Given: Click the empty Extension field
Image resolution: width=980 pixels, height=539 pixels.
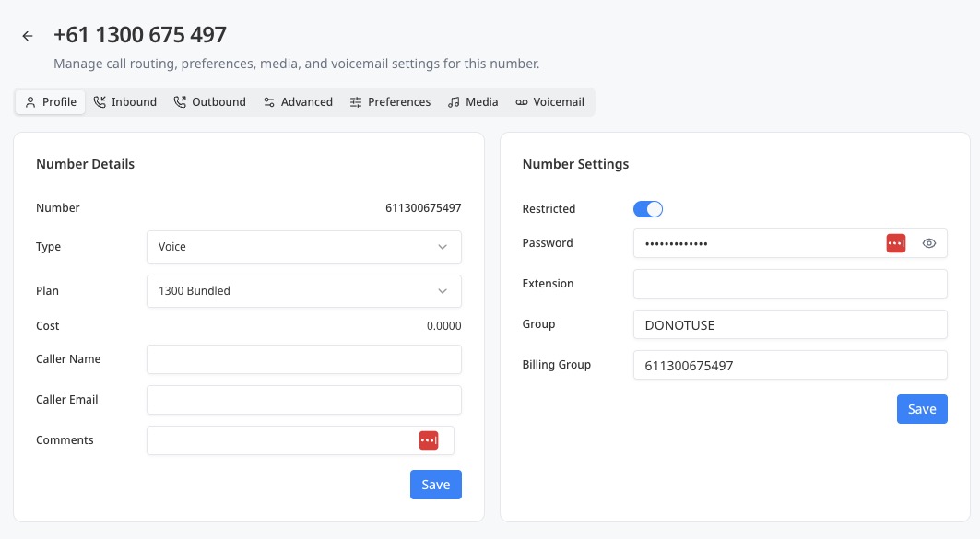Looking at the screenshot, I should tap(790, 284).
